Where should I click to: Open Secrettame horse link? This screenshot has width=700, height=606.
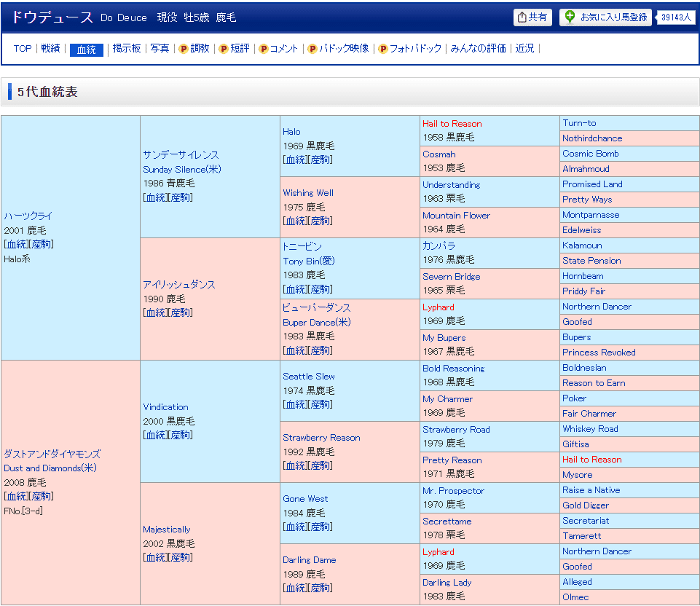pos(447,522)
